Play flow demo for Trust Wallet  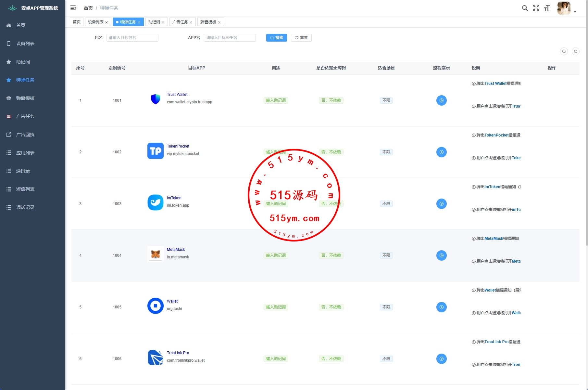(x=442, y=100)
